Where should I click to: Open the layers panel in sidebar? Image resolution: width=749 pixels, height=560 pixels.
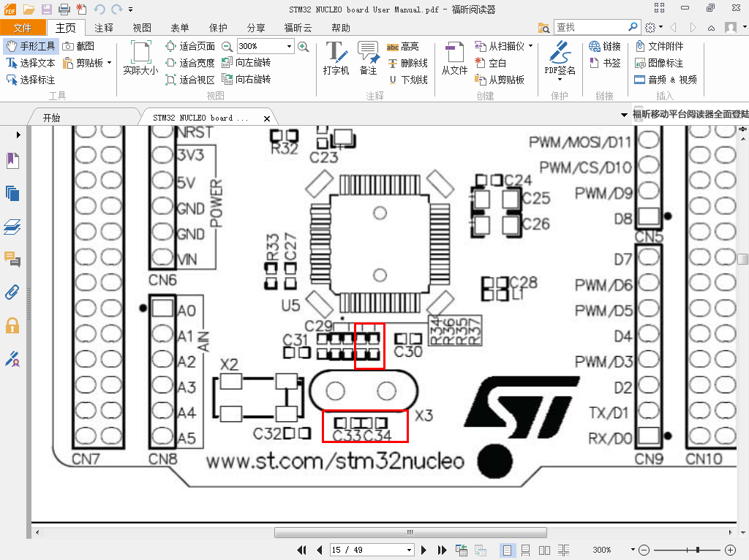coord(12,227)
